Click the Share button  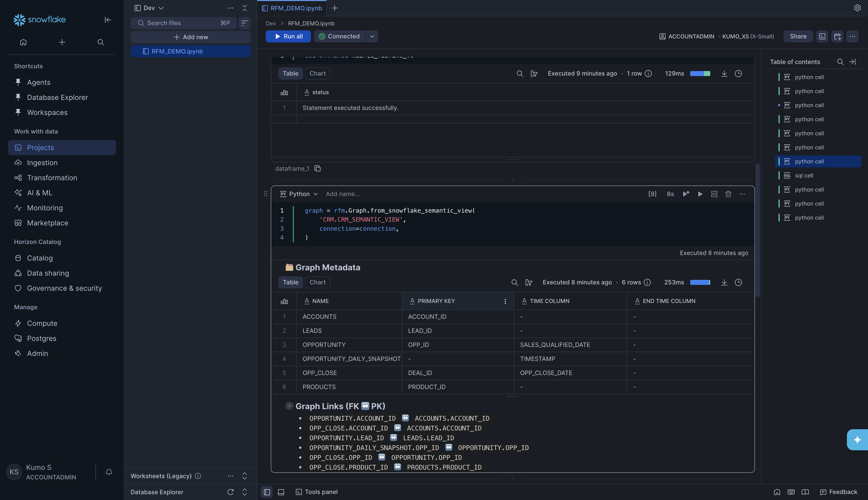[798, 36]
